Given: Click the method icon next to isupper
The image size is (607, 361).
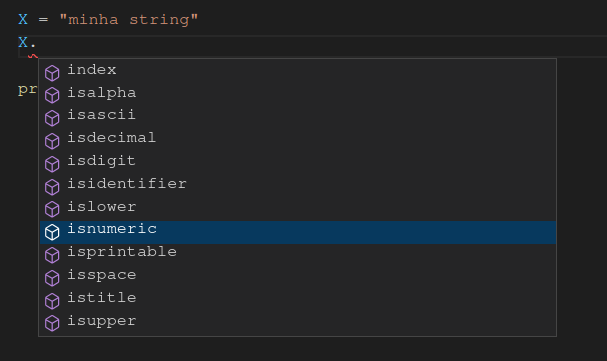Looking at the screenshot, I should pyautogui.click(x=52, y=323).
